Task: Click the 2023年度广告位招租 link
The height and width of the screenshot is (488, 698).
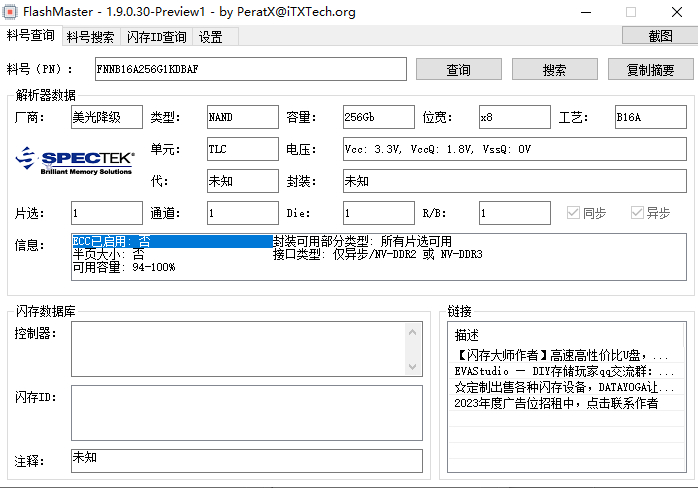Action: click(x=556, y=403)
